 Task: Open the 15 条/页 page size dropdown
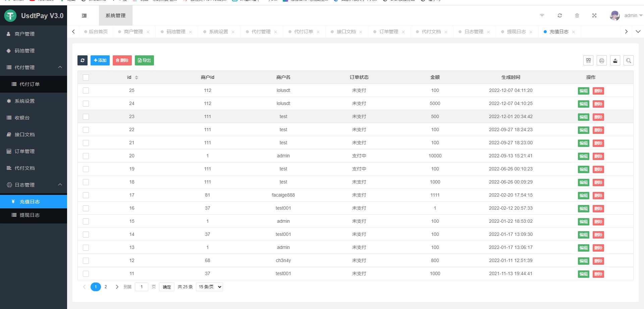click(209, 287)
